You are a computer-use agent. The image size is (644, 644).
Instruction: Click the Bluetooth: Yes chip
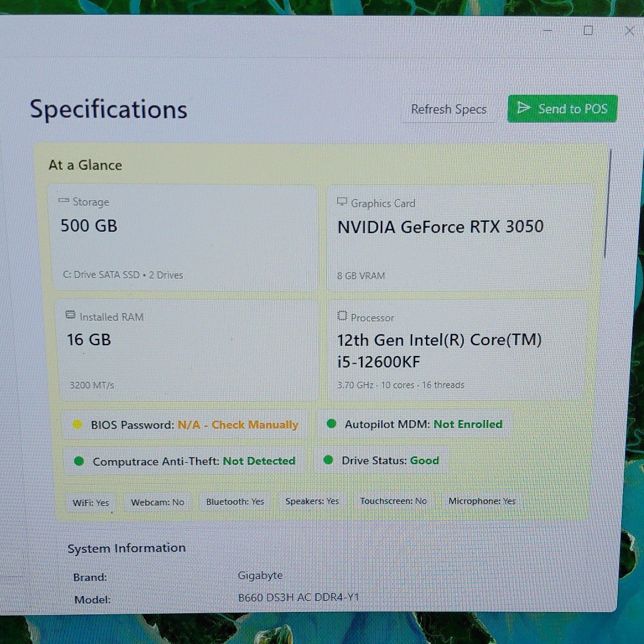[235, 501]
